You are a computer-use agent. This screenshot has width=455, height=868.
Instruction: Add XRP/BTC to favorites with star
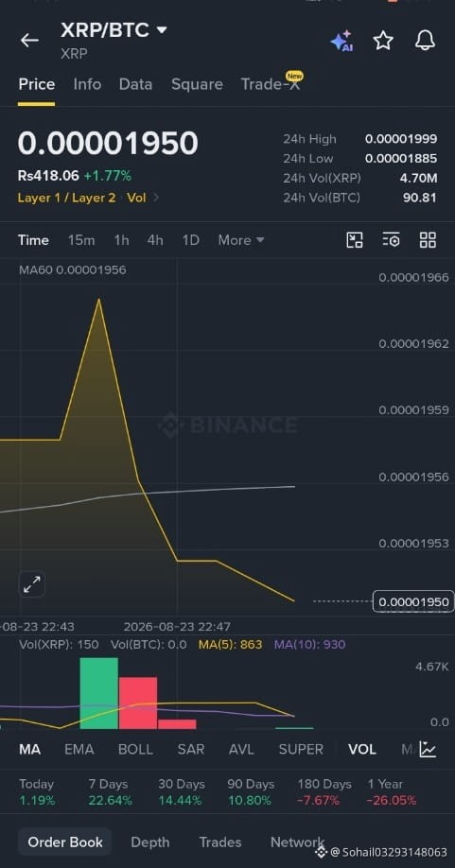pos(383,41)
